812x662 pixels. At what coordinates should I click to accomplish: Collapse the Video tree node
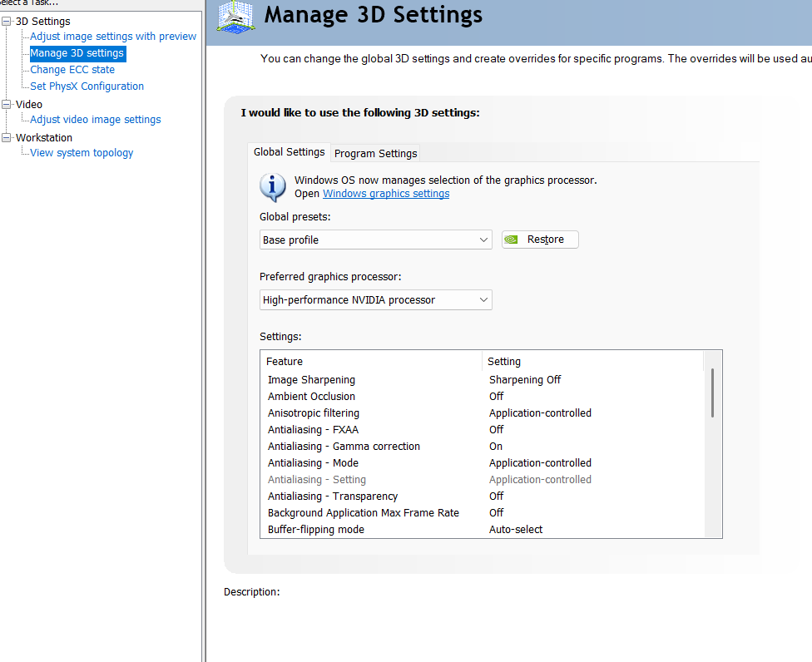click(7, 105)
